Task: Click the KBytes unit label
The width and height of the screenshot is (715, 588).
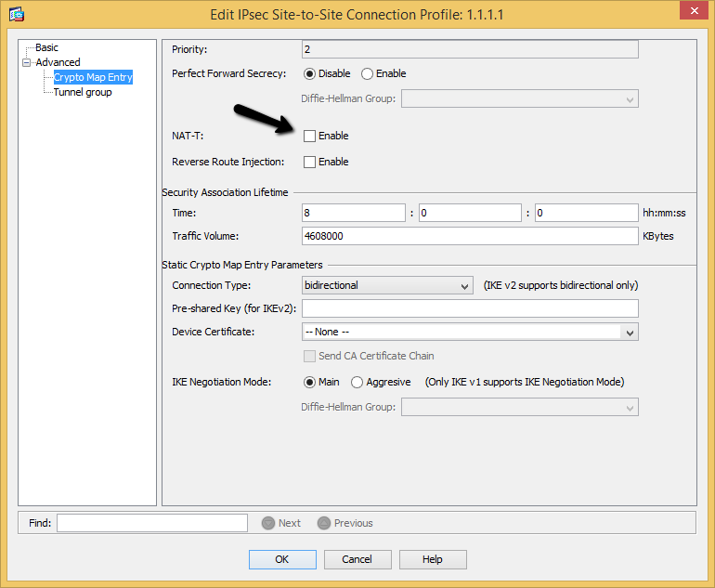Action: pos(658,236)
